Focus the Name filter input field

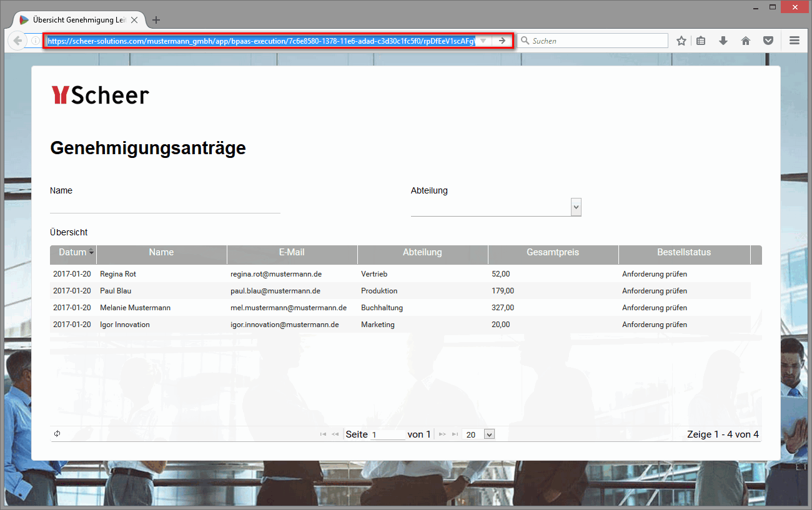[165, 205]
